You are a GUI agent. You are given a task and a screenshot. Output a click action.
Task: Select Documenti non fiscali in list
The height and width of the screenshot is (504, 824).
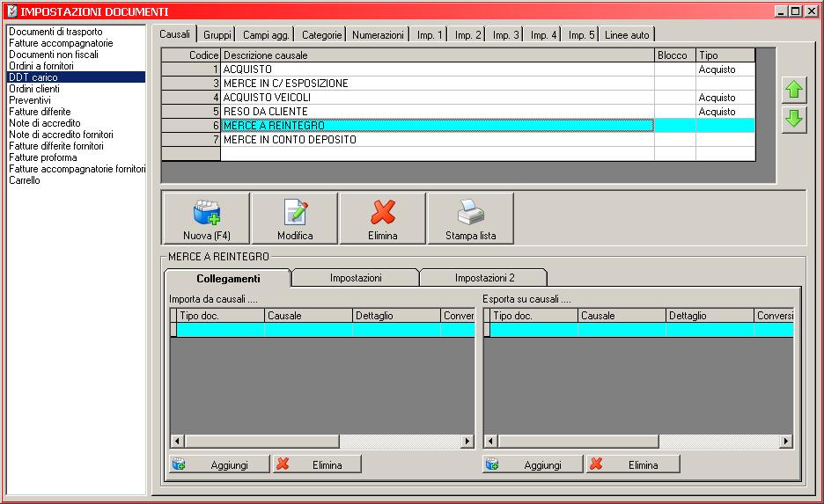click(x=77, y=54)
